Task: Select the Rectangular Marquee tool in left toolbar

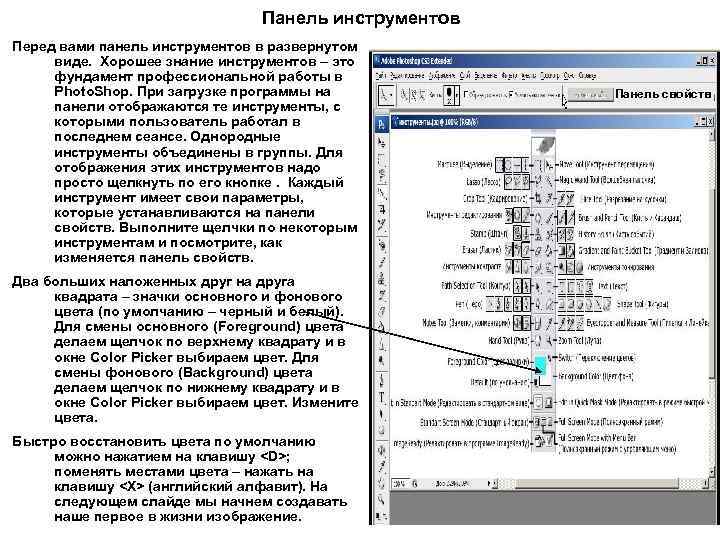Action: [381, 159]
